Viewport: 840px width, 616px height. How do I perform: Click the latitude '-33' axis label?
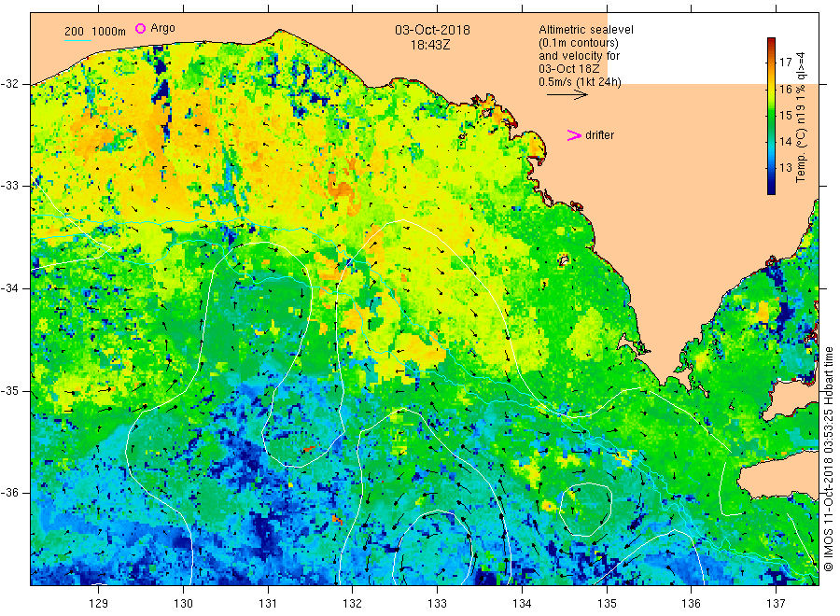click(x=9, y=186)
